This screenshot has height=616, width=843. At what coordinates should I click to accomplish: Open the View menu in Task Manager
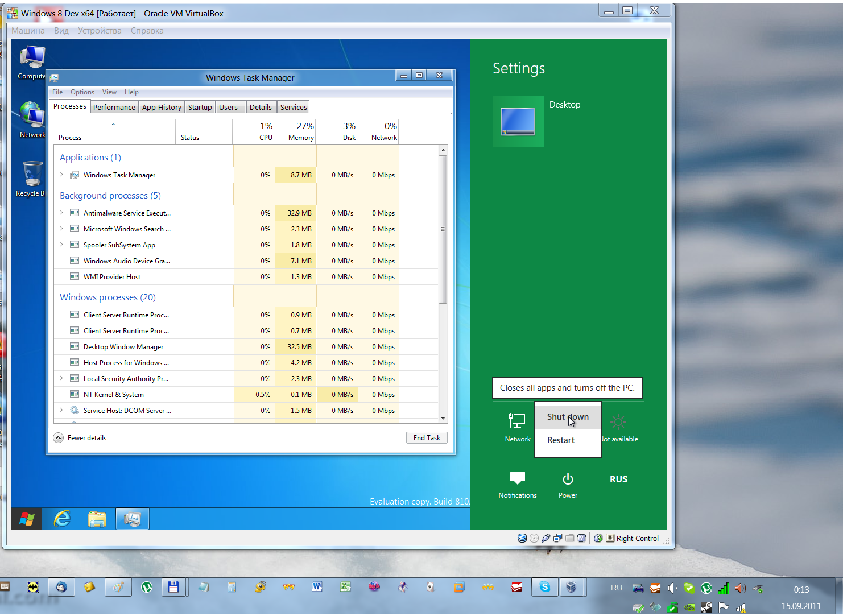click(x=109, y=92)
